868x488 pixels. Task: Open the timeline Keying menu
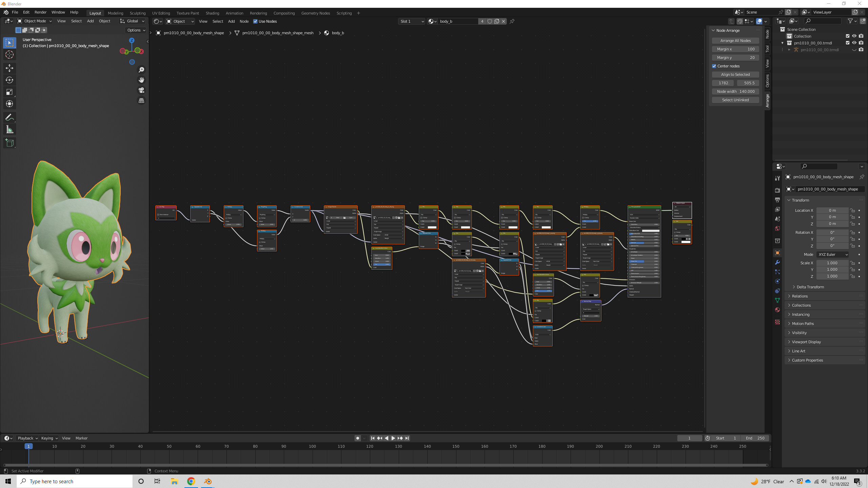pos(49,438)
